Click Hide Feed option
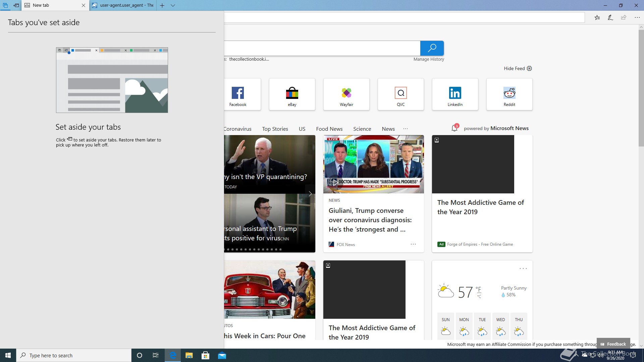 pos(514,68)
